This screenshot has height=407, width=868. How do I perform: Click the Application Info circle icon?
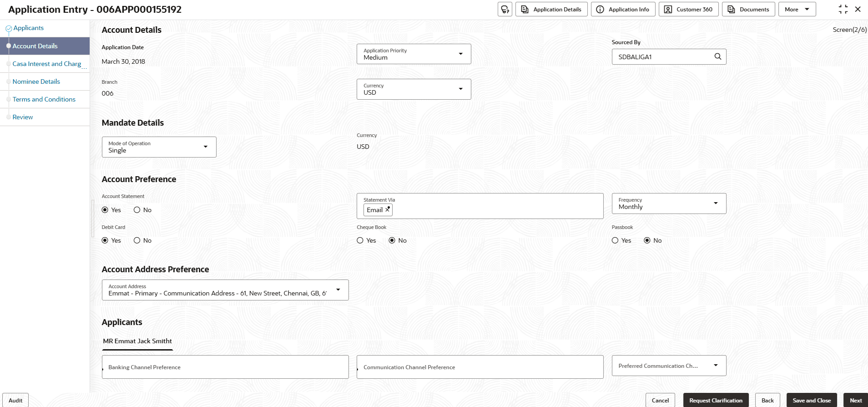point(600,9)
